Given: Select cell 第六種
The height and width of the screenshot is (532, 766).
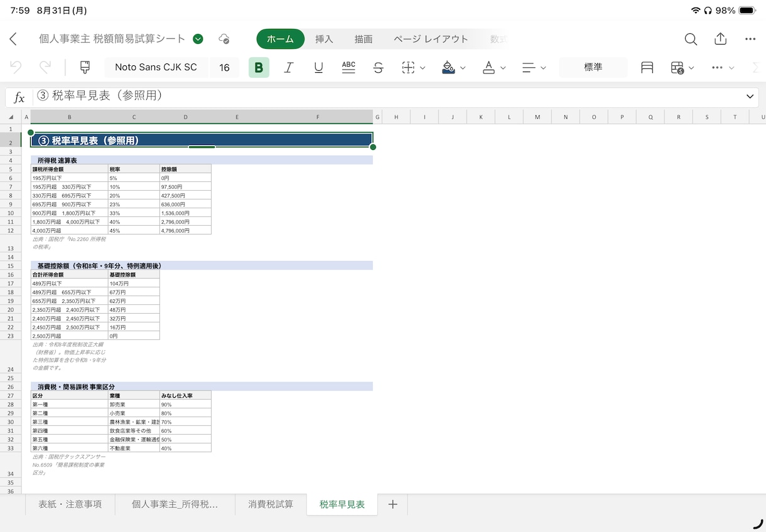Looking at the screenshot, I should coord(69,449).
